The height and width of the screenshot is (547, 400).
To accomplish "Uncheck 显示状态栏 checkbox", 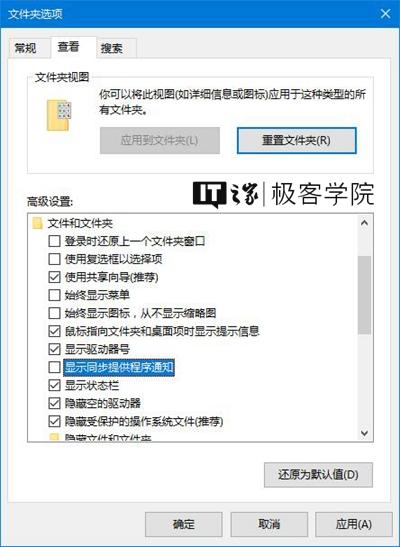I will [x=54, y=385].
